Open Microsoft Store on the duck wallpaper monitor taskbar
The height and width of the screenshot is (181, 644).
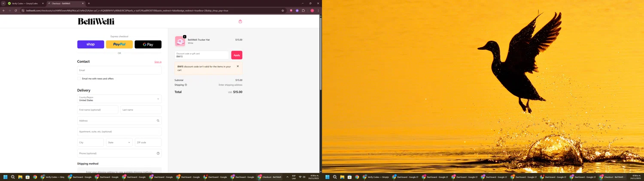(349, 177)
